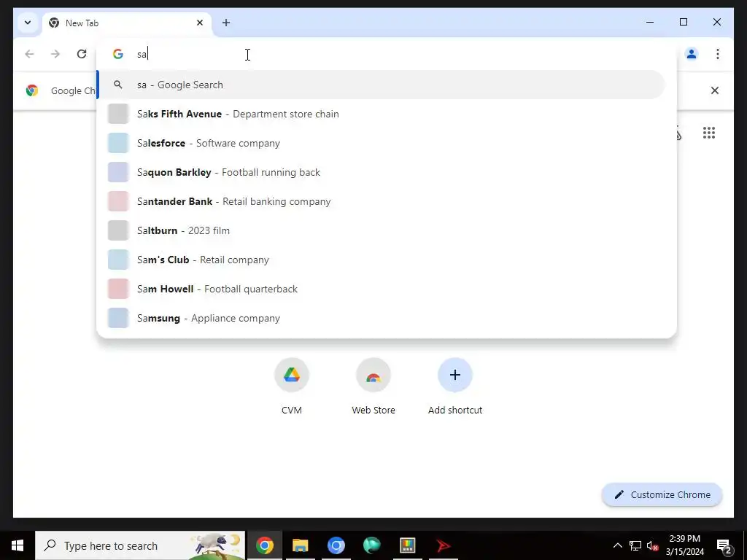Show hidden system tray icons
747x560 pixels.
(x=617, y=545)
